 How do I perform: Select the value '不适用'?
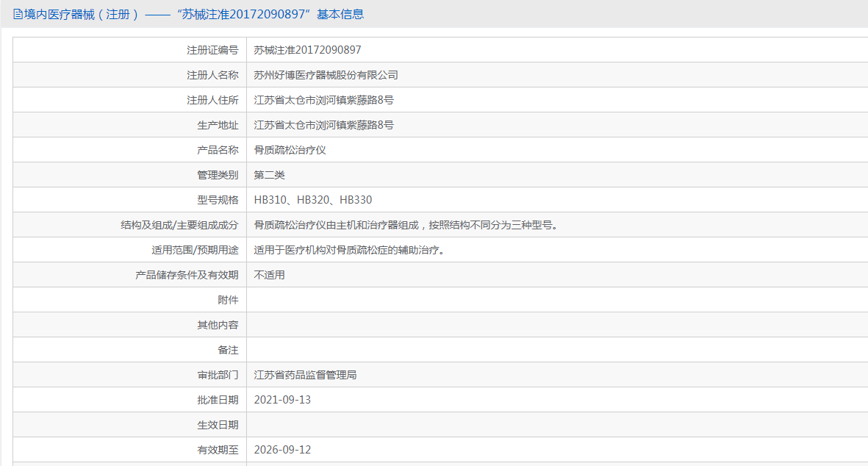click(x=270, y=275)
